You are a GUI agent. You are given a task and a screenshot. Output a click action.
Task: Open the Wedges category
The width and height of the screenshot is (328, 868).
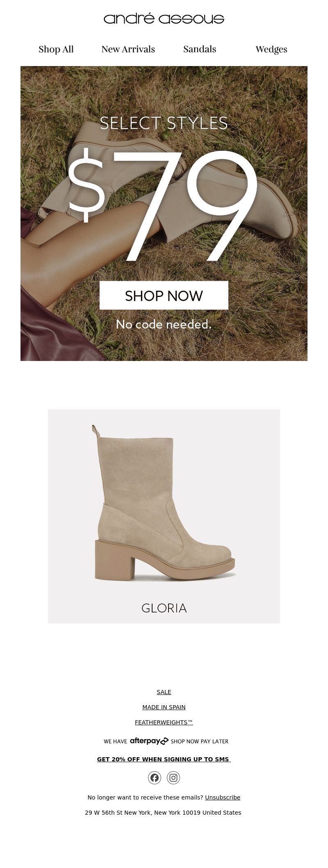(271, 49)
